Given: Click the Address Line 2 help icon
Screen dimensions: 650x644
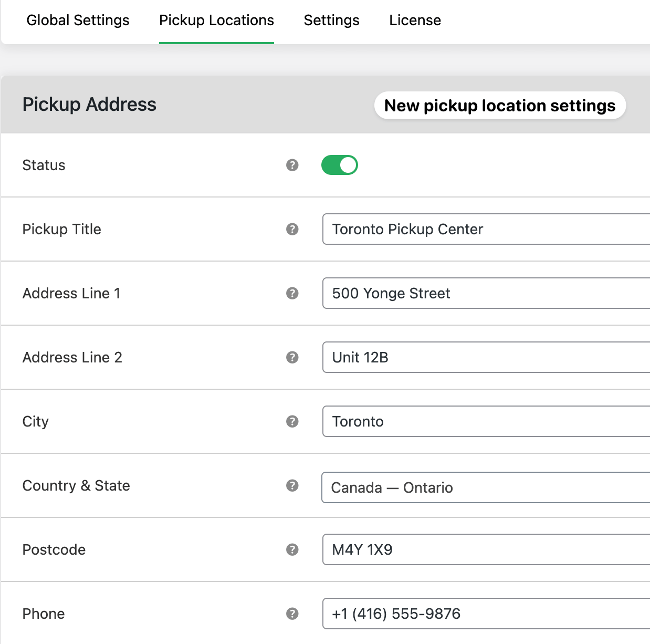Looking at the screenshot, I should [292, 358].
